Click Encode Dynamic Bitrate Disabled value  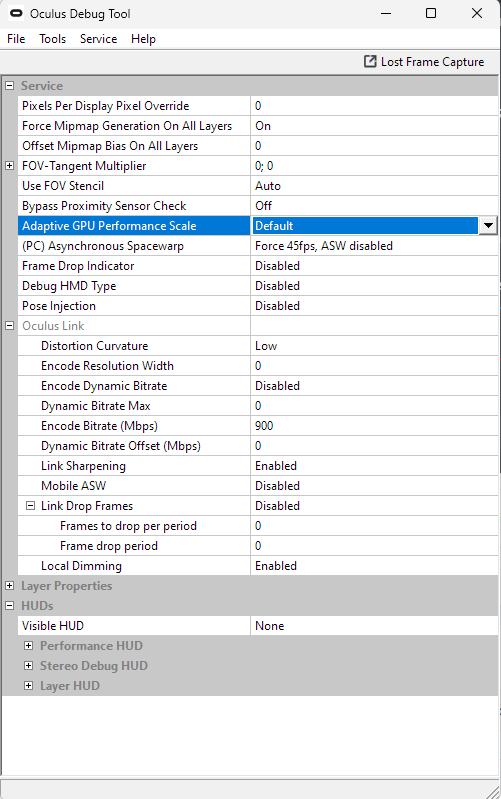click(374, 386)
